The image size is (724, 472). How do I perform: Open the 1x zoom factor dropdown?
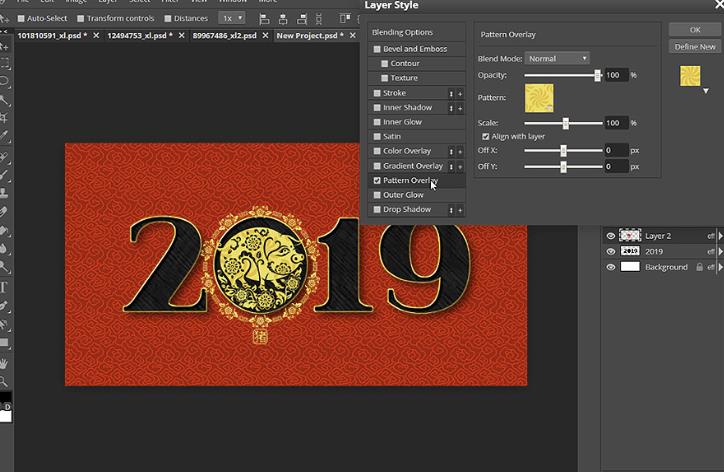click(231, 18)
